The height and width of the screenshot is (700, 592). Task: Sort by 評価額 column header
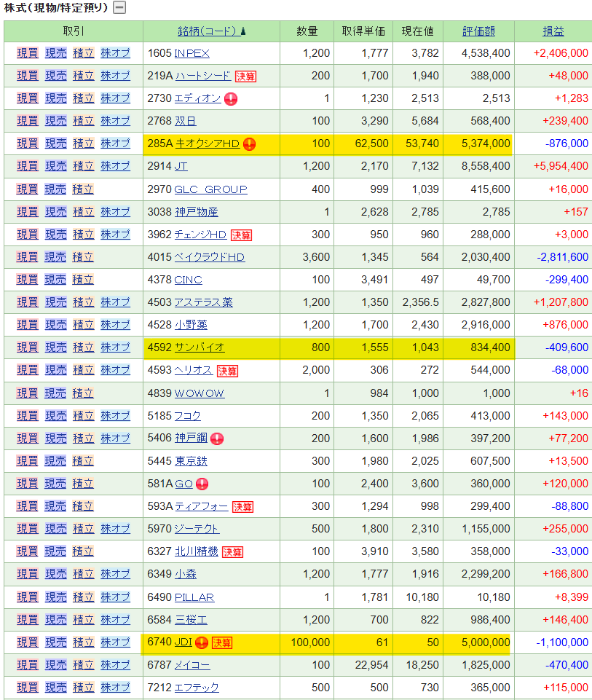[478, 31]
